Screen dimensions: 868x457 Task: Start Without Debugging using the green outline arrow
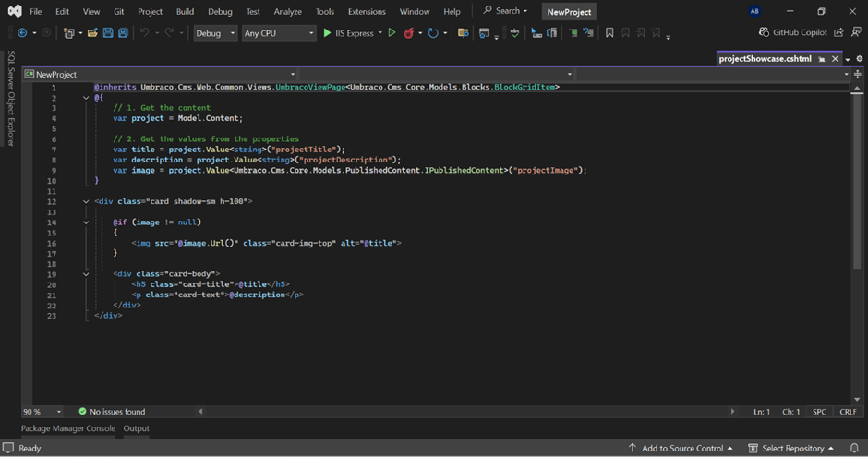[x=392, y=33]
